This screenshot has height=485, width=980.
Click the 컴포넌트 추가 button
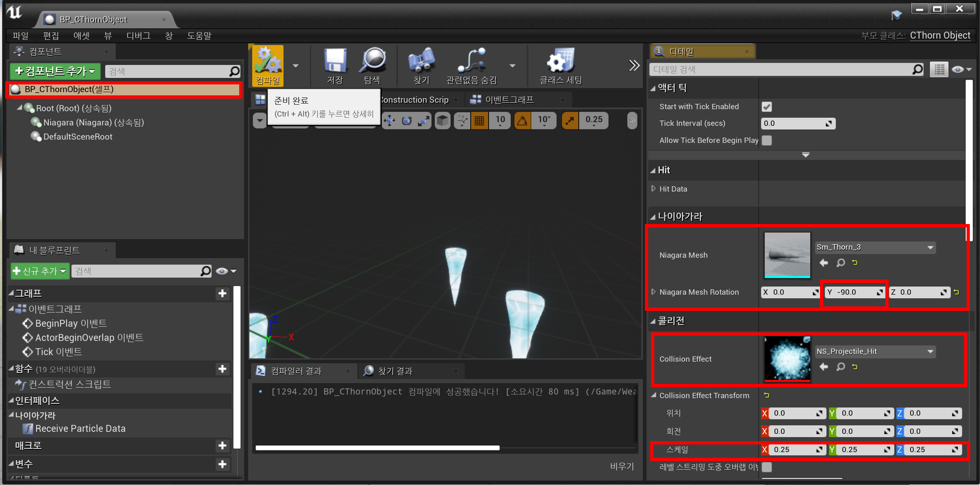click(55, 71)
